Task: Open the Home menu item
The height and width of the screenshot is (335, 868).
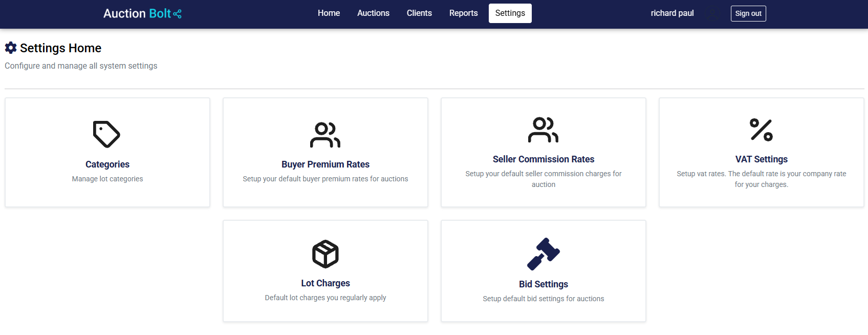Action: point(329,13)
